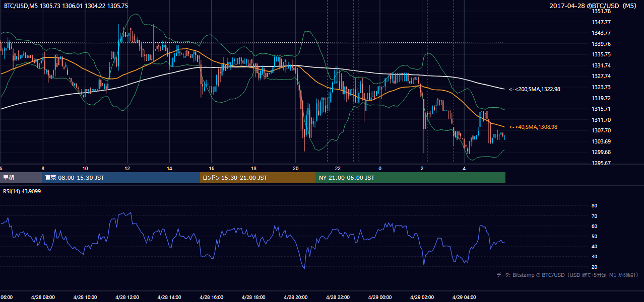The height and width of the screenshot is (302, 644).
Task: Click RSI scale value 60
Action: 594,226
